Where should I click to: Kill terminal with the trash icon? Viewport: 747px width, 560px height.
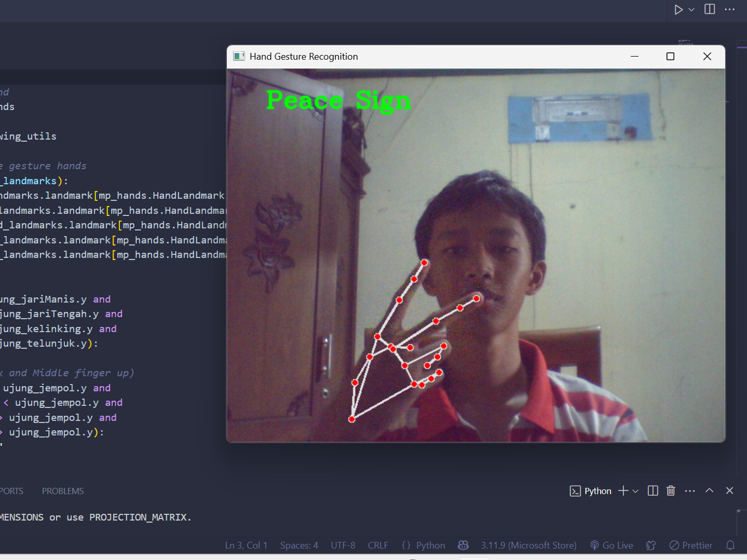[x=671, y=491]
